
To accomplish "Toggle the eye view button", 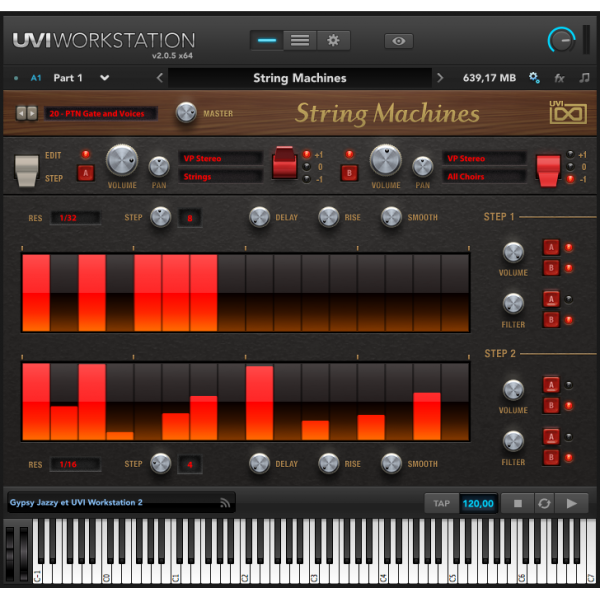I will click(x=398, y=41).
